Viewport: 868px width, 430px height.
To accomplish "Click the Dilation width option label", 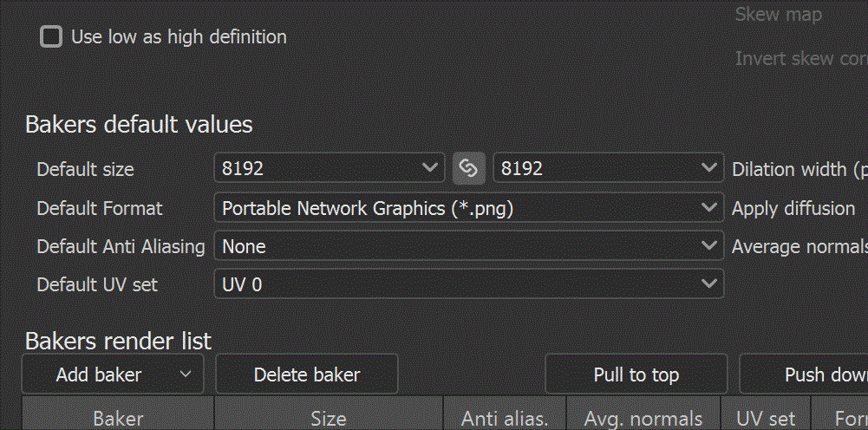I will click(x=799, y=169).
